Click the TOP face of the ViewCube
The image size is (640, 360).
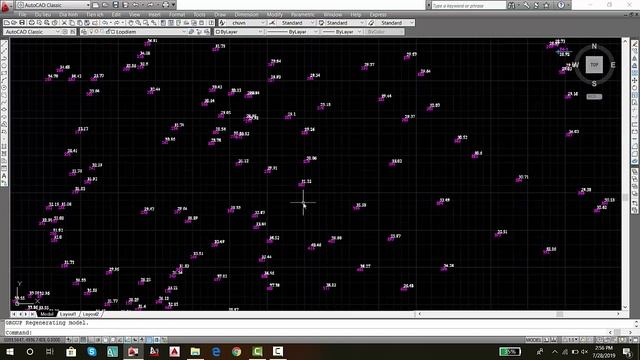[x=594, y=65]
